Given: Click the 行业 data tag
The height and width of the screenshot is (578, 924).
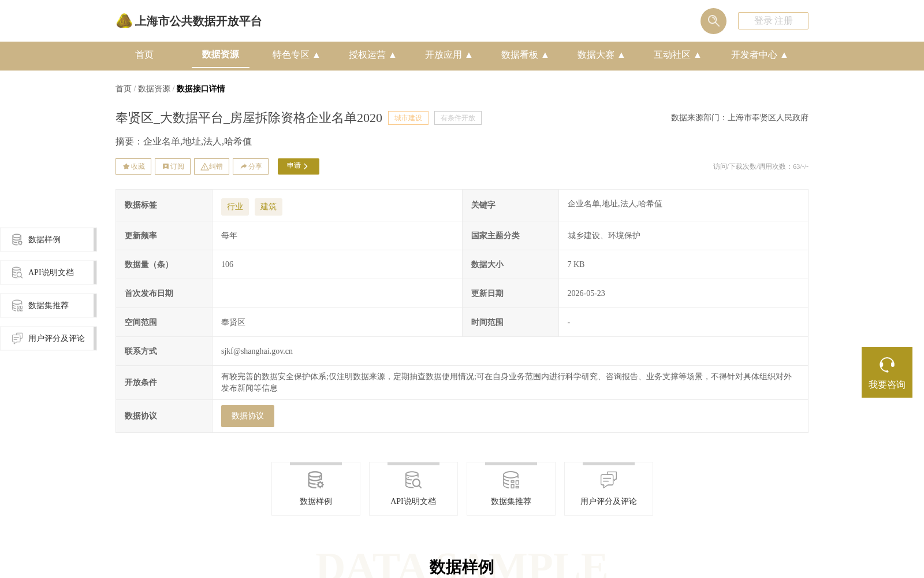Looking at the screenshot, I should click(235, 207).
